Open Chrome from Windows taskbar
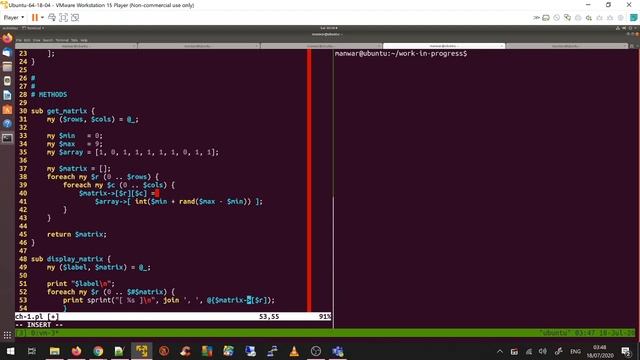The height and width of the screenshot is (360, 640). [x=98, y=351]
